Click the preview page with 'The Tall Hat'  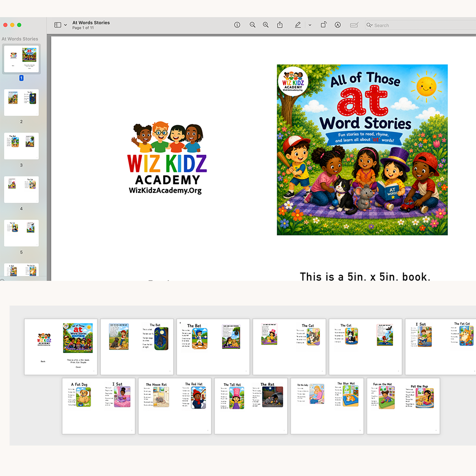(x=251, y=406)
